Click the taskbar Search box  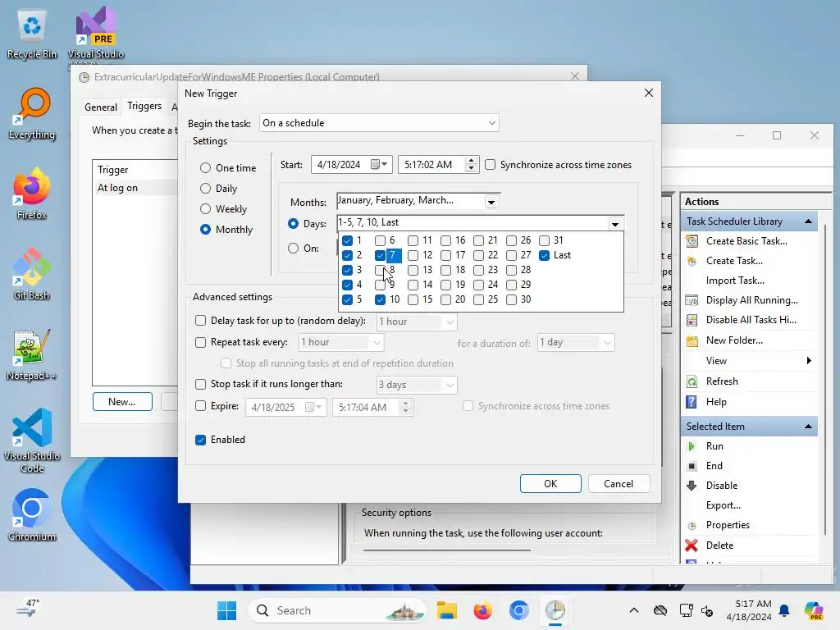click(x=337, y=610)
